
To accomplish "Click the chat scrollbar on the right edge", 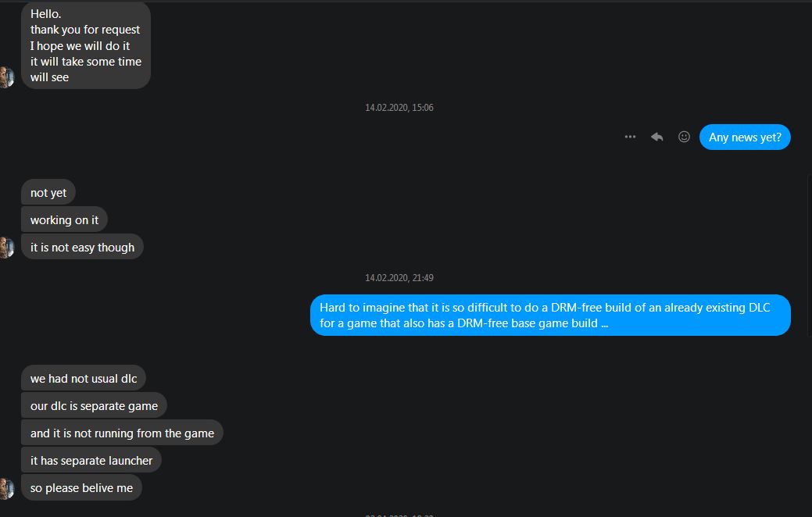I will pyautogui.click(x=810, y=256).
